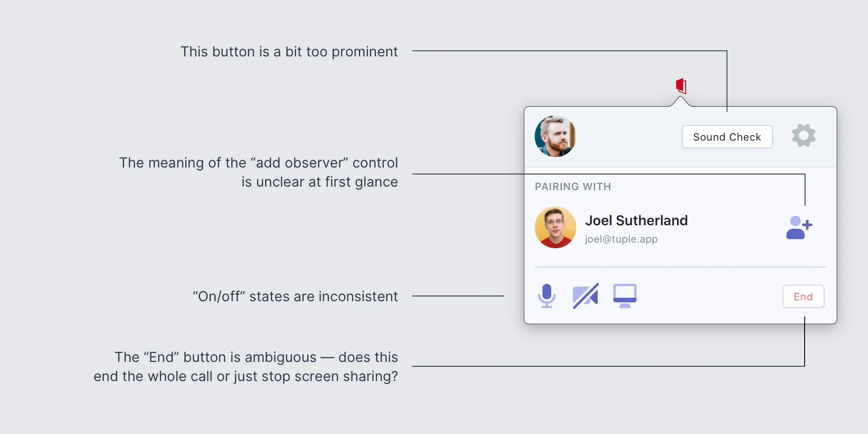Viewport: 868px width, 434px height.
Task: Click your own bearded profile avatar
Action: point(555,136)
